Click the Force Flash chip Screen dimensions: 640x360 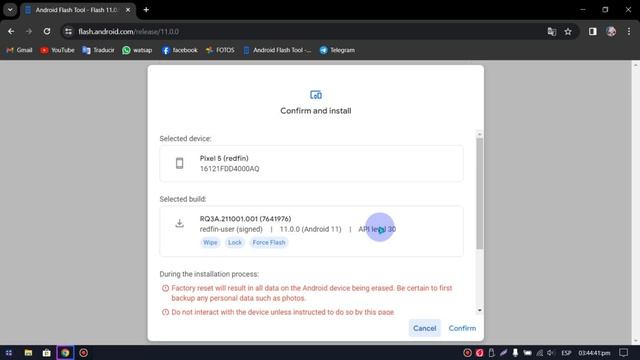coord(269,242)
